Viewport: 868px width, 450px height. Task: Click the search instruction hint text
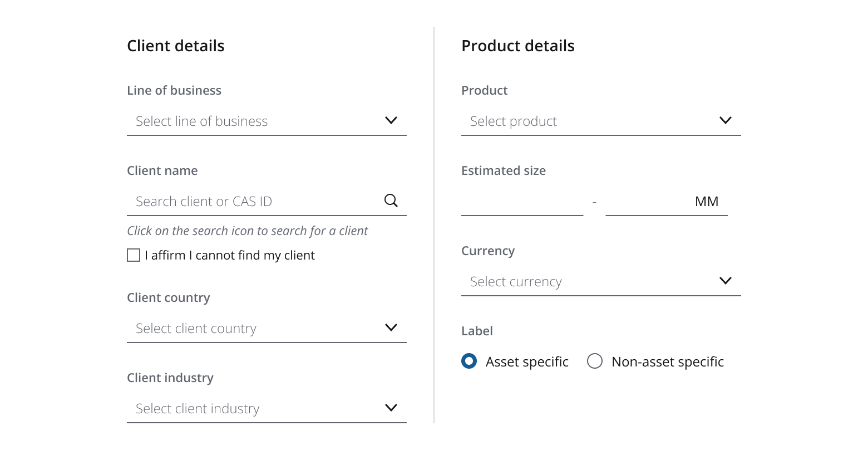[x=248, y=231]
